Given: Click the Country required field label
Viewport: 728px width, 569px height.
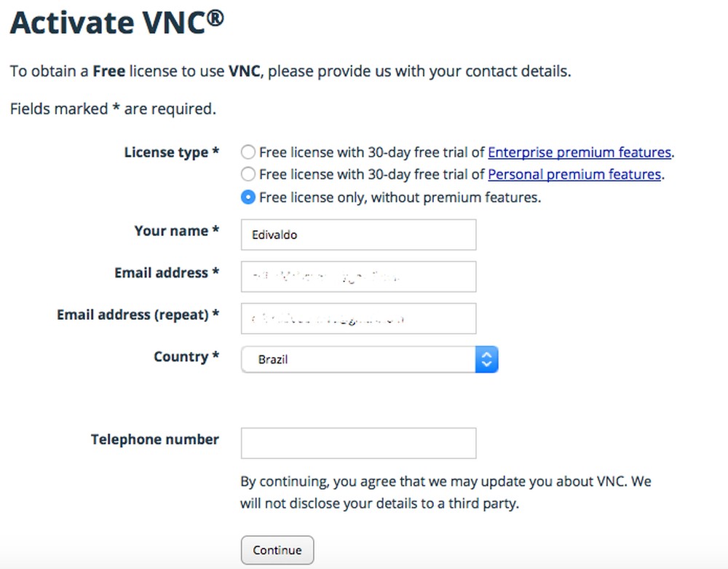Looking at the screenshot, I should (186, 356).
